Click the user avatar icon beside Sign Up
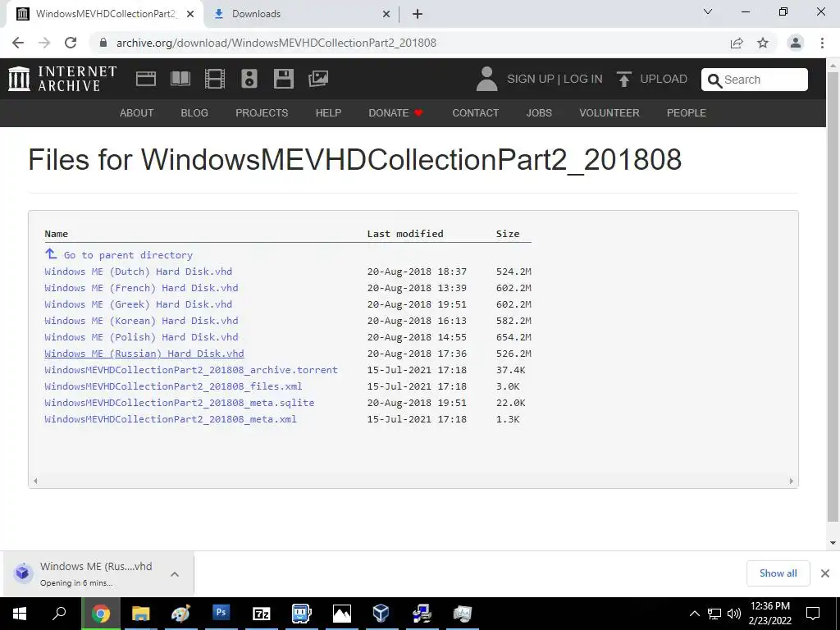Screen dimensions: 840x630 tap(486, 79)
